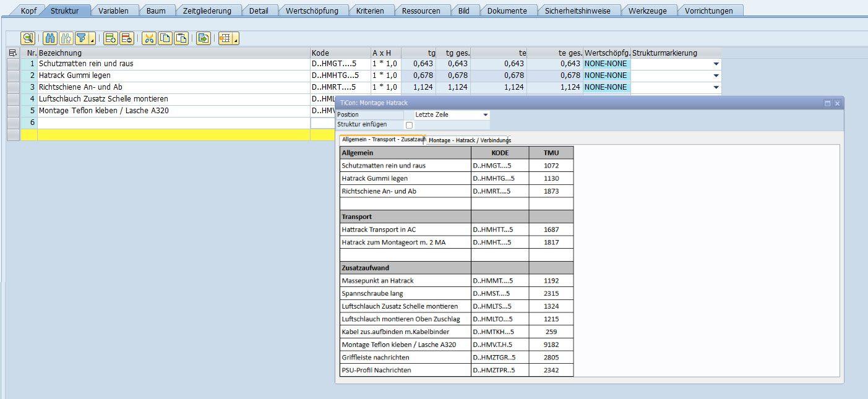Expand Strukturmarkierung dropdown in row 1
Viewport: 868px width, 399px height.
[x=716, y=64]
